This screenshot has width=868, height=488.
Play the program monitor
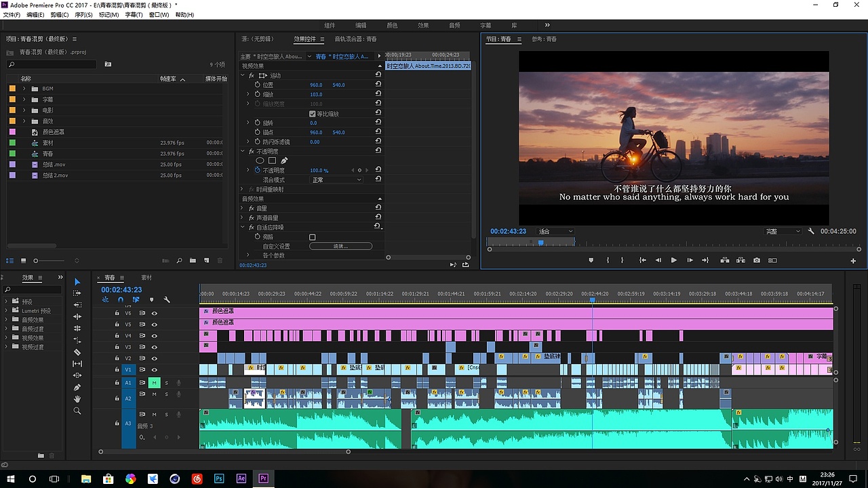(x=673, y=260)
